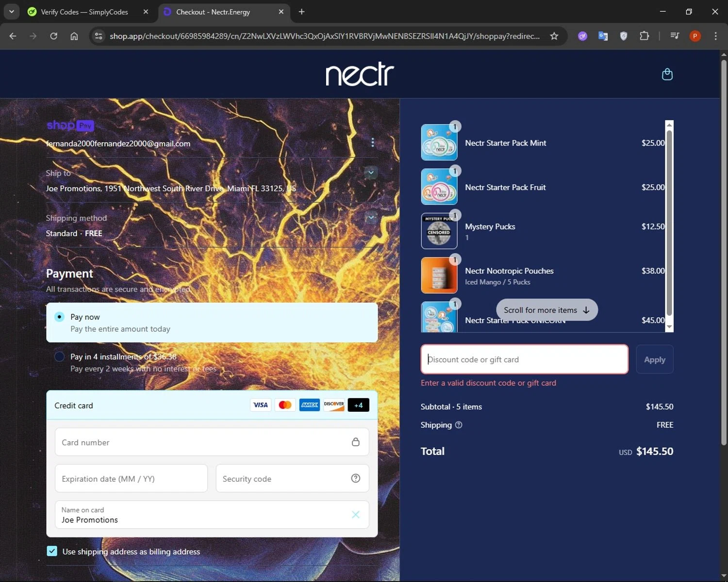Viewport: 728px width, 582px height.
Task: Bookmark this page with the star icon
Action: pyautogui.click(x=554, y=36)
